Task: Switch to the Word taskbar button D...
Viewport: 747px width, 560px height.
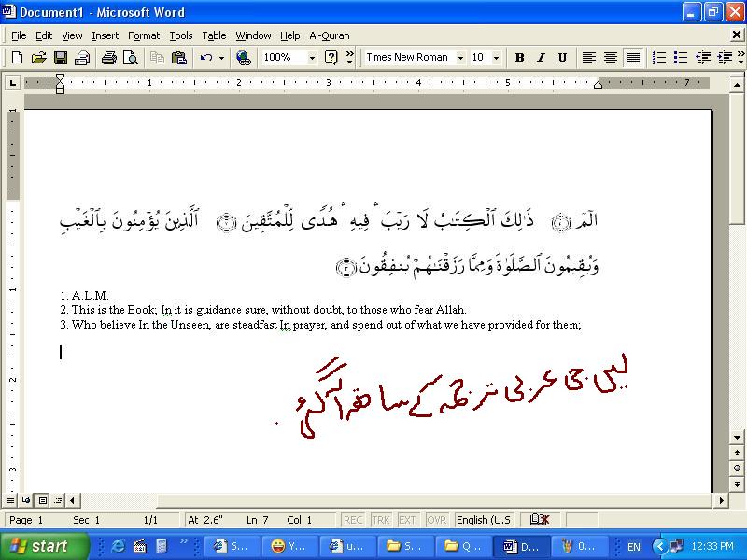Action: [521, 546]
